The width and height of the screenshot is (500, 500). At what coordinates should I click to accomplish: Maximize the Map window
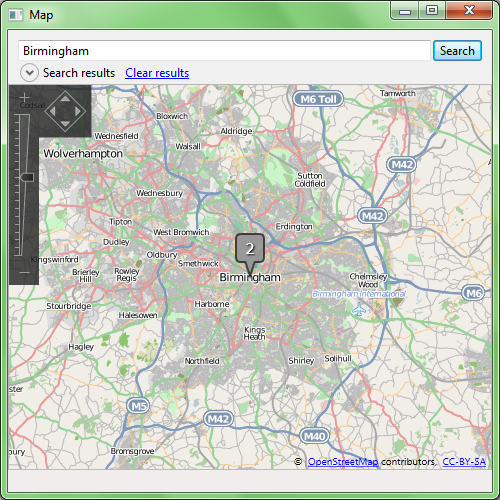pyautogui.click(x=431, y=10)
